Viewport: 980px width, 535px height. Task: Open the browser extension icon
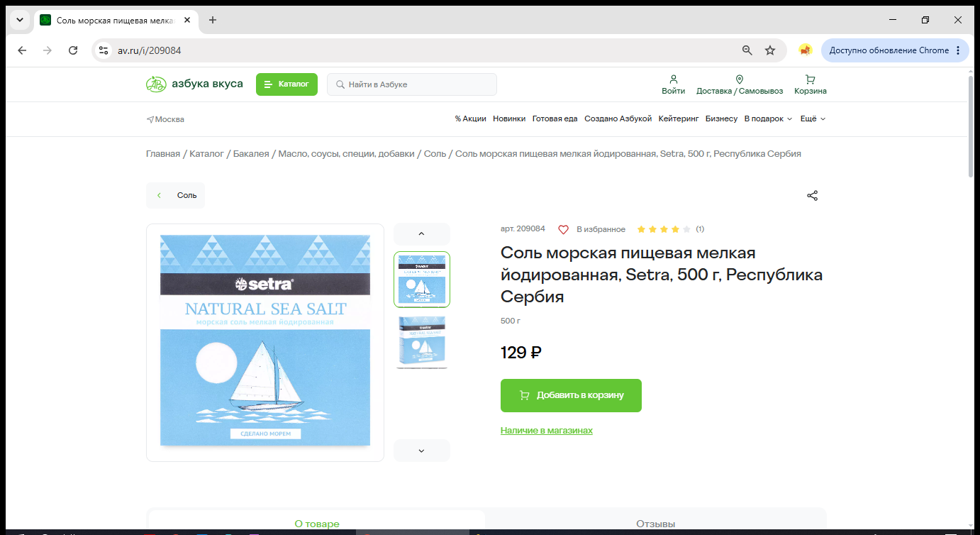(x=805, y=50)
